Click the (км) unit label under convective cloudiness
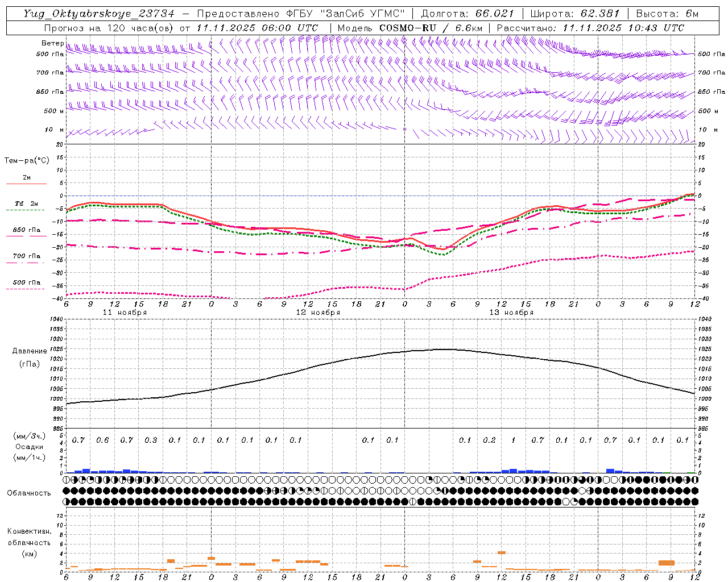The height and width of the screenshot is (582, 728). 29,554
